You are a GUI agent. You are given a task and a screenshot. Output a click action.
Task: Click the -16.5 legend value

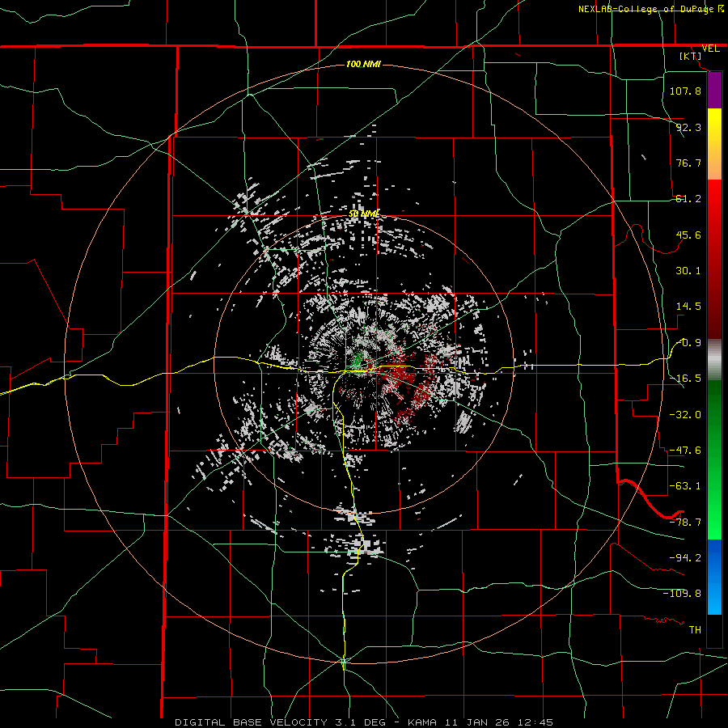click(x=685, y=379)
